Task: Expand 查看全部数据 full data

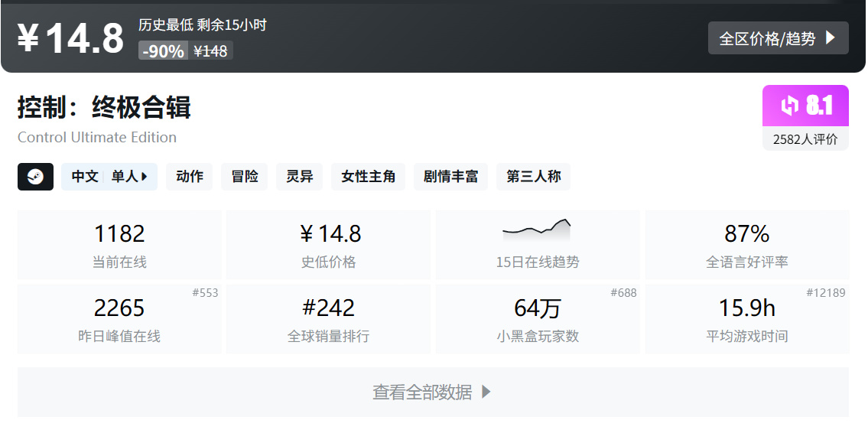Action: [x=433, y=392]
